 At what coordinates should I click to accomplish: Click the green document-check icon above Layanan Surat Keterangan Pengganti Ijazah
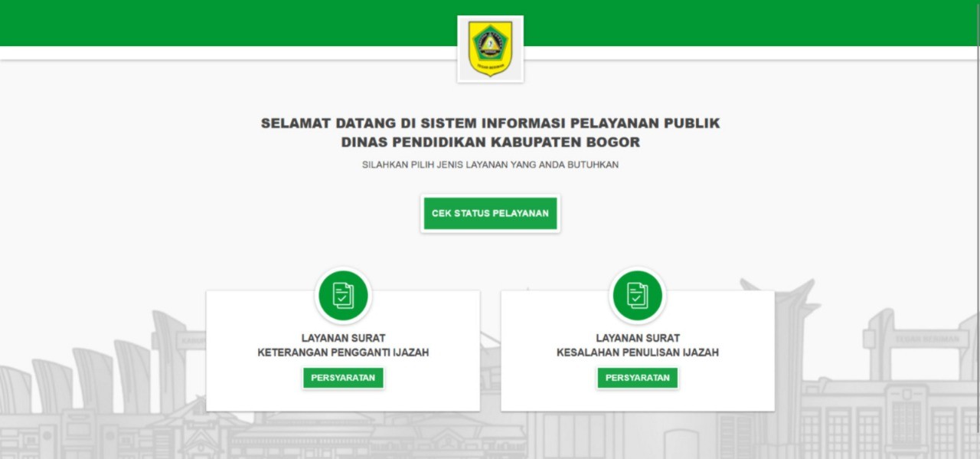(344, 296)
